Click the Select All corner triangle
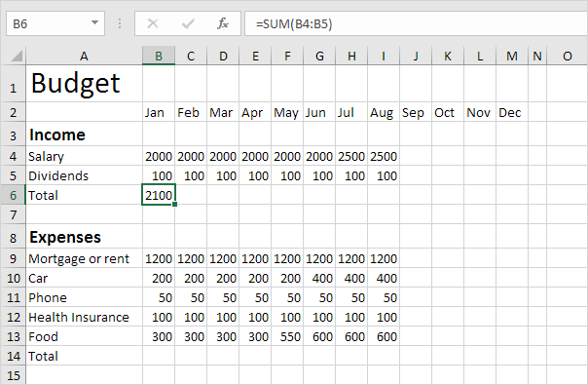Image resolution: width=588 pixels, height=385 pixels. [x=17, y=57]
